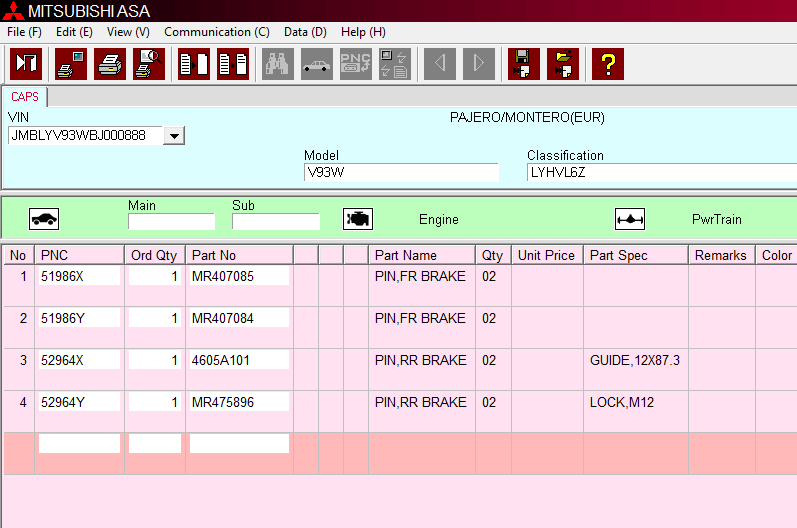
Task: Click the Part Name column header
Action: pos(405,255)
